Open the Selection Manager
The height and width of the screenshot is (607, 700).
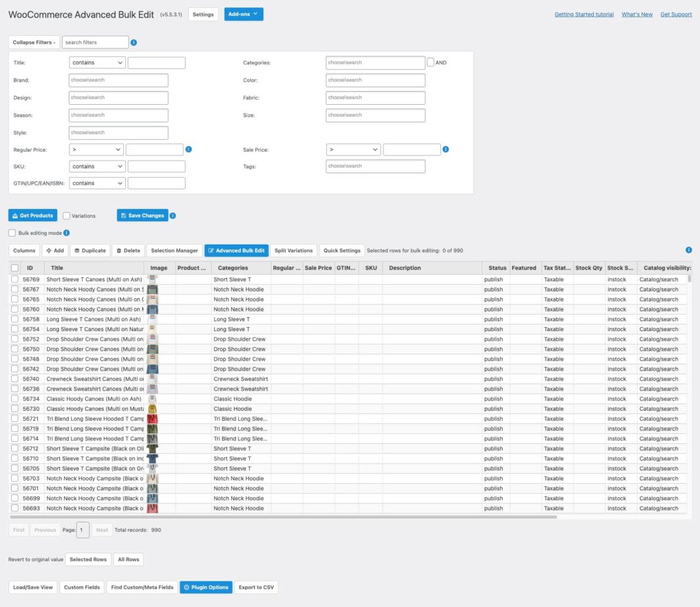tap(174, 250)
